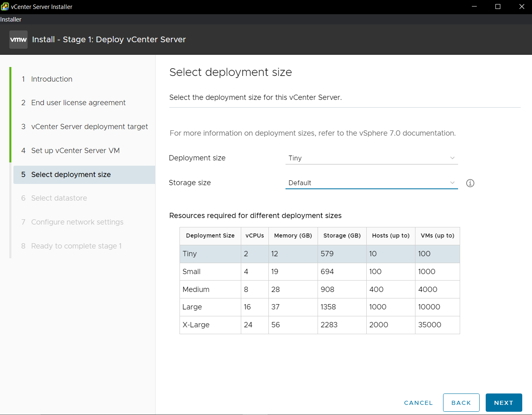The height and width of the screenshot is (415, 532).
Task: Click the CANCEL button
Action: click(418, 403)
